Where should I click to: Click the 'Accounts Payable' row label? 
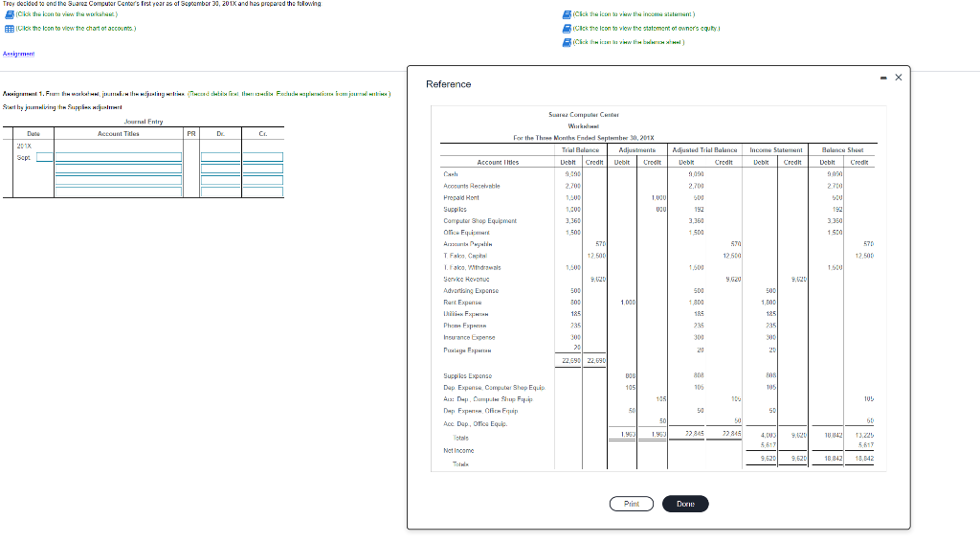click(467, 244)
